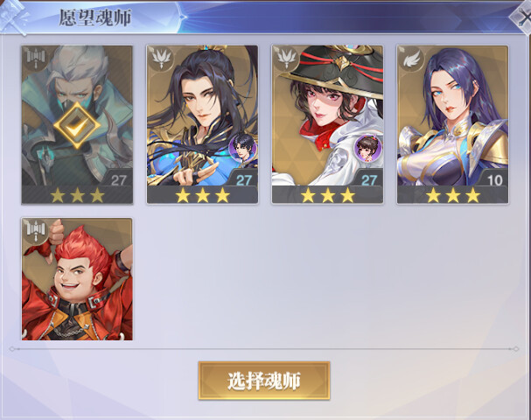Screen dimensions: 531x420
Task: Click the three stars under the purple-haired card
Action: [x=453, y=195]
